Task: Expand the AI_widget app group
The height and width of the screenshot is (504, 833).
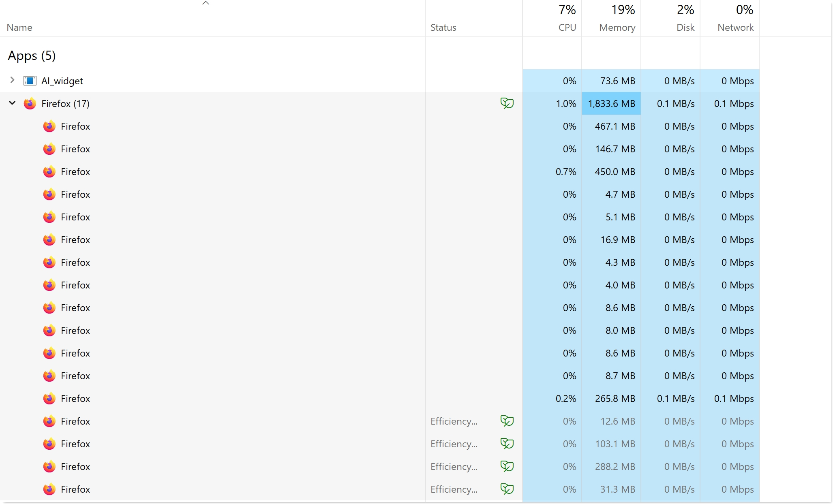Action: click(x=12, y=80)
